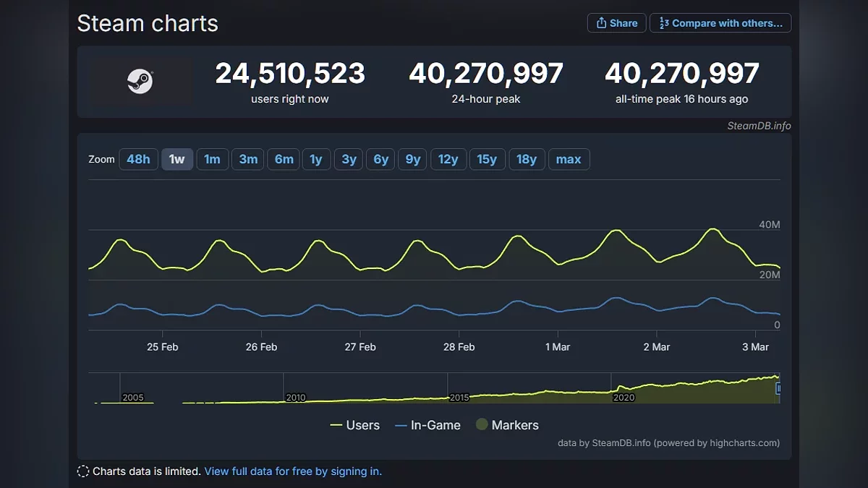Screen dimensions: 868x488
Task: Set chart zoom to 6m
Action: click(x=284, y=159)
